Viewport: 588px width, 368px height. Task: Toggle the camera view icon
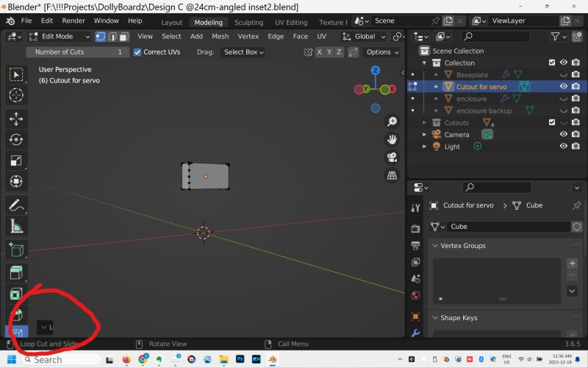coord(392,158)
